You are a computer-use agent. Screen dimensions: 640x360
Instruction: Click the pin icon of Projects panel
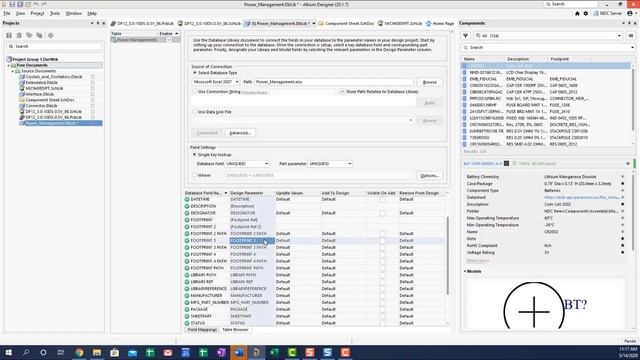tap(98, 23)
